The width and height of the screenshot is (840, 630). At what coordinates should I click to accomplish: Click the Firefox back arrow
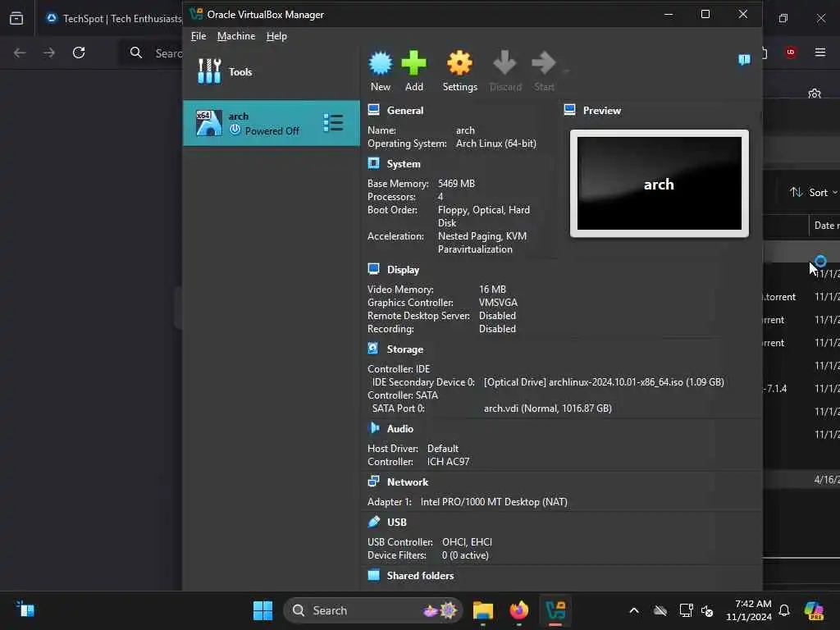click(20, 52)
